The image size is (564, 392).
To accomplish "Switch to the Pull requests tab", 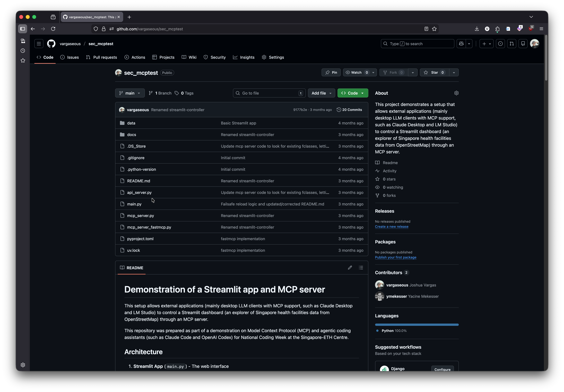I will tap(101, 57).
